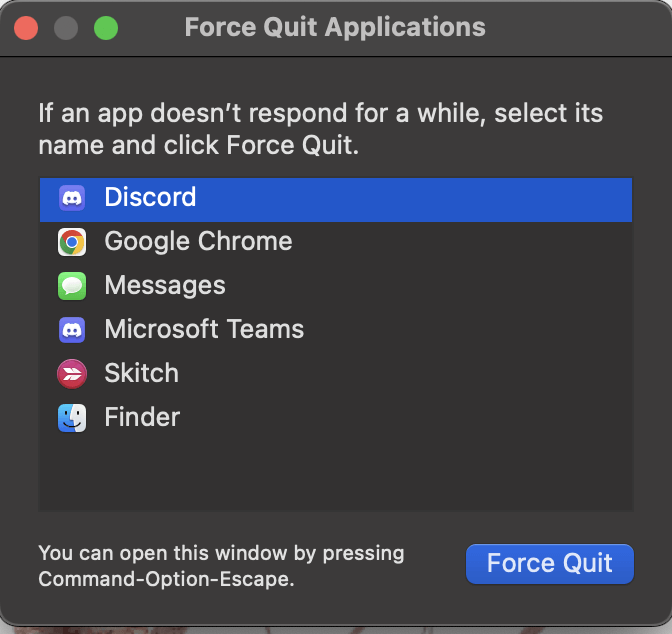672x634 pixels.
Task: Select Google Chrome by its name
Action: 198,242
